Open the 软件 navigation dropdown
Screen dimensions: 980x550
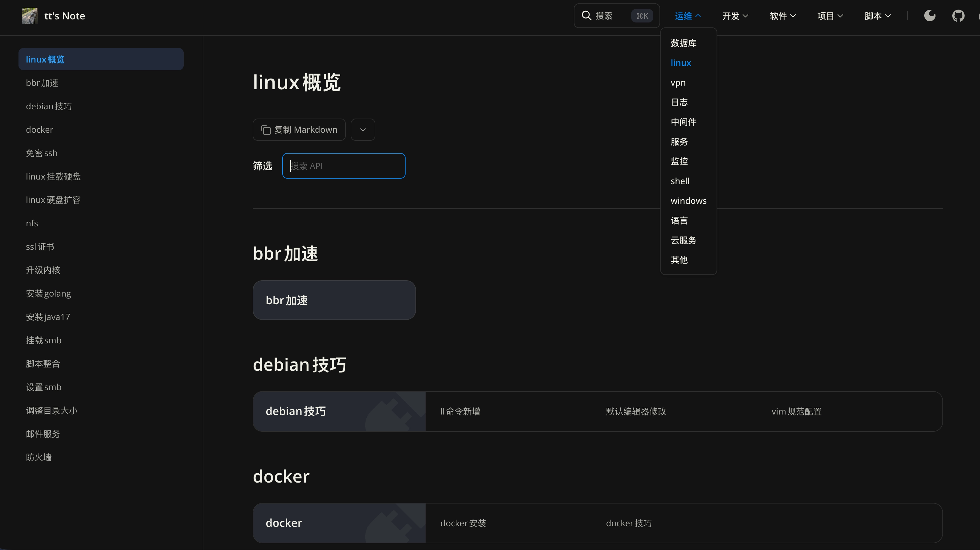(x=782, y=16)
